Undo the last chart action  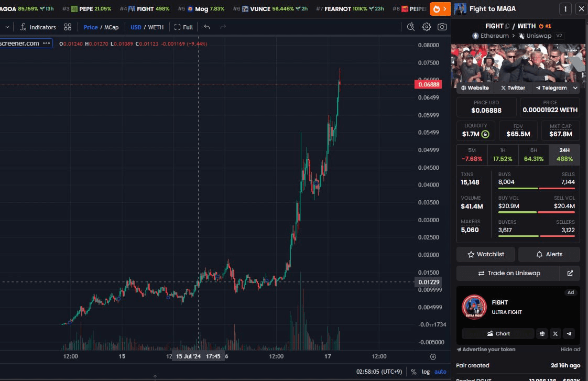tap(206, 27)
